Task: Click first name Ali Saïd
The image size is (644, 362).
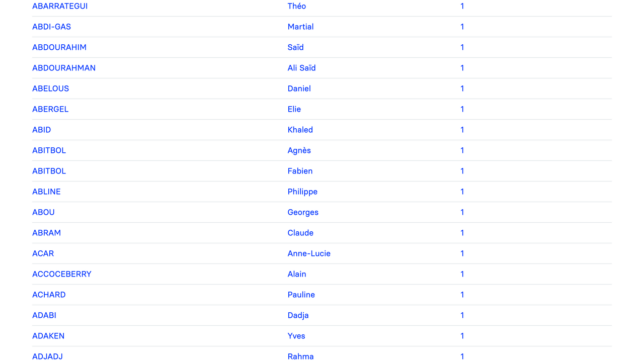Action: (x=301, y=68)
